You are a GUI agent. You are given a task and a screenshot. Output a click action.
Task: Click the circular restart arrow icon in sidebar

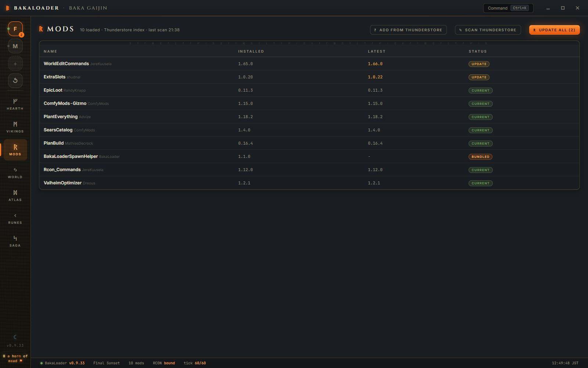tap(15, 81)
